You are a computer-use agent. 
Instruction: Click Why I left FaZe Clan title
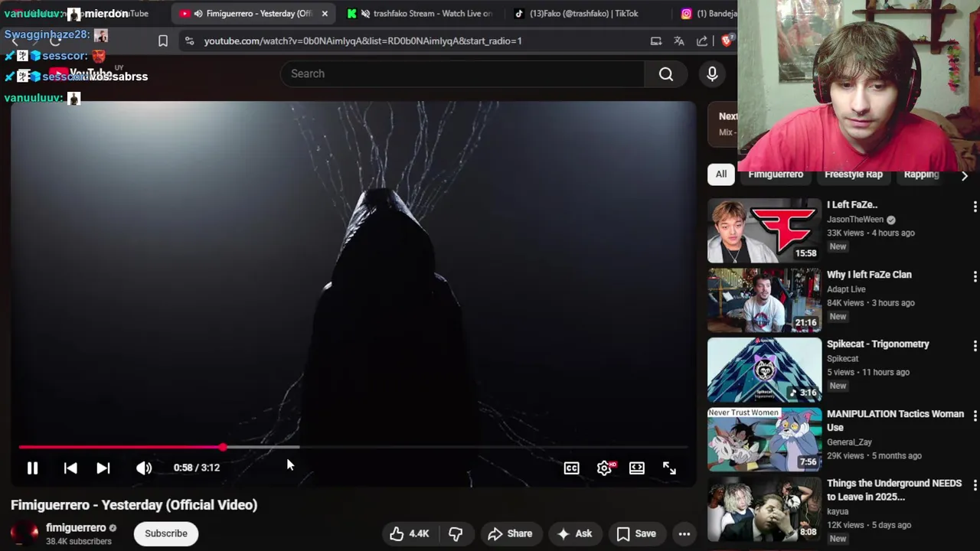[869, 274]
